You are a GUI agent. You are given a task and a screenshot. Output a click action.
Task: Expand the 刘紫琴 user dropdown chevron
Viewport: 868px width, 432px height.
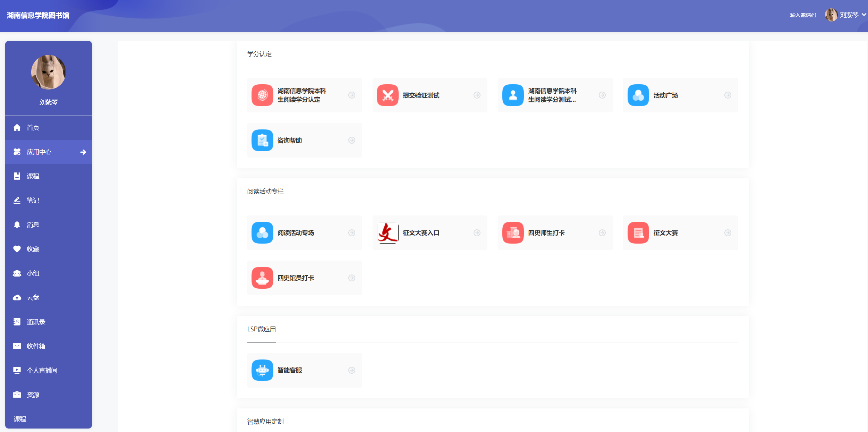pos(863,15)
